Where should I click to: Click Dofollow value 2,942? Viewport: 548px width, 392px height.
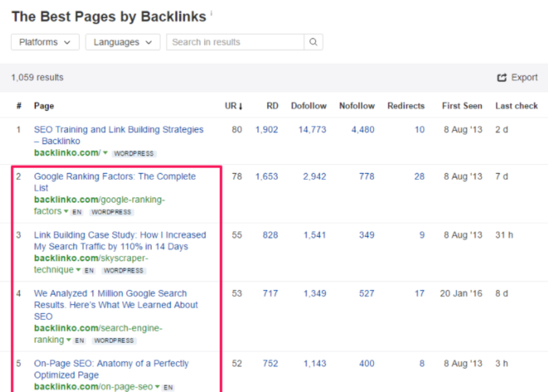[315, 176]
